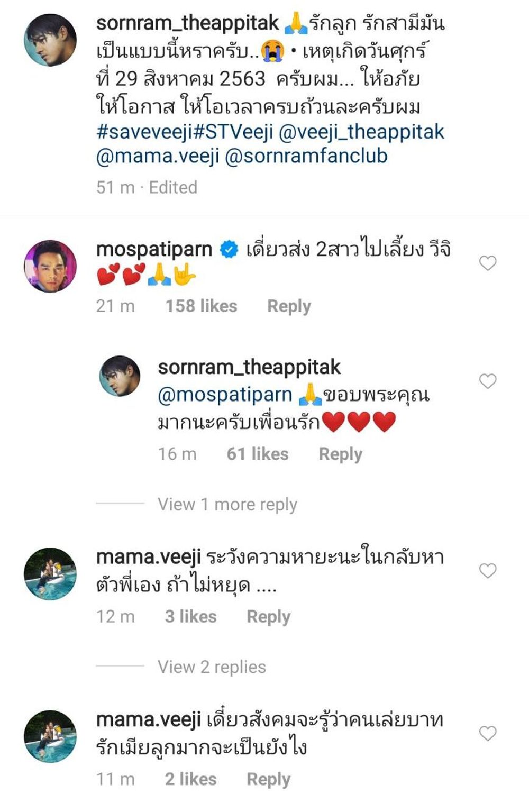Open sornram_theappitak avatar in reply thread
The height and width of the screenshot is (812, 529).
tap(120, 376)
